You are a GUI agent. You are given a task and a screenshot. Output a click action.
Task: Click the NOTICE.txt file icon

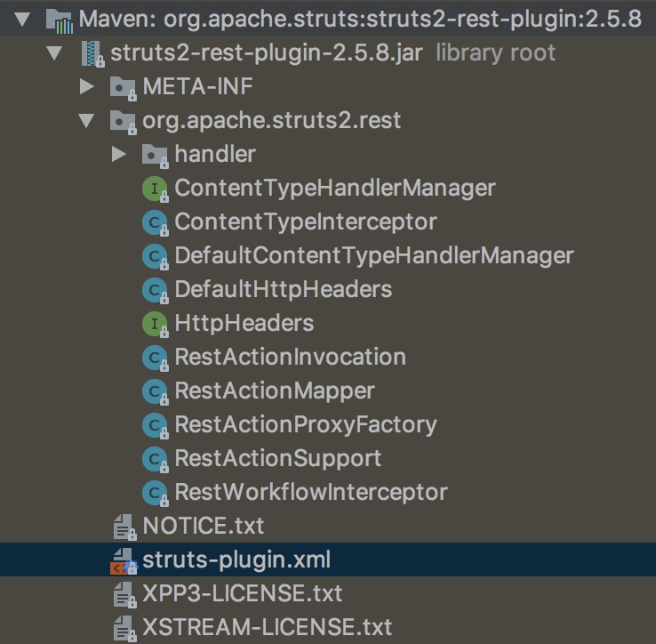pyautogui.click(x=124, y=527)
